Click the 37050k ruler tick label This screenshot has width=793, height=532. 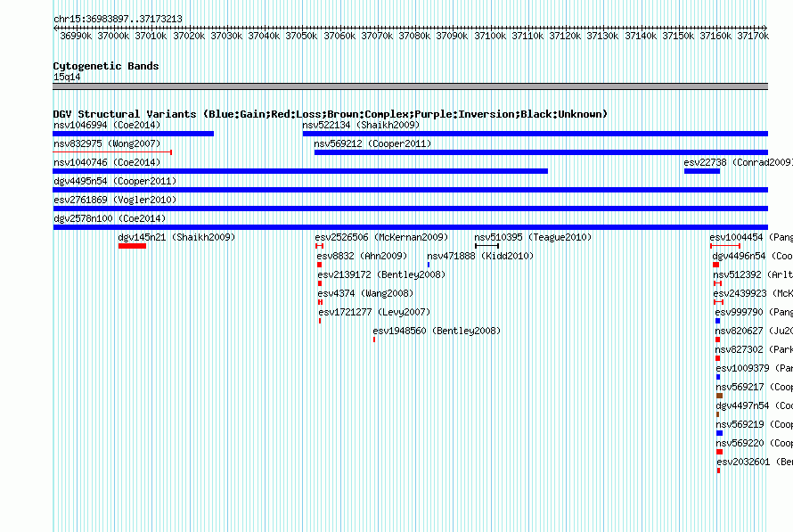[x=301, y=36]
